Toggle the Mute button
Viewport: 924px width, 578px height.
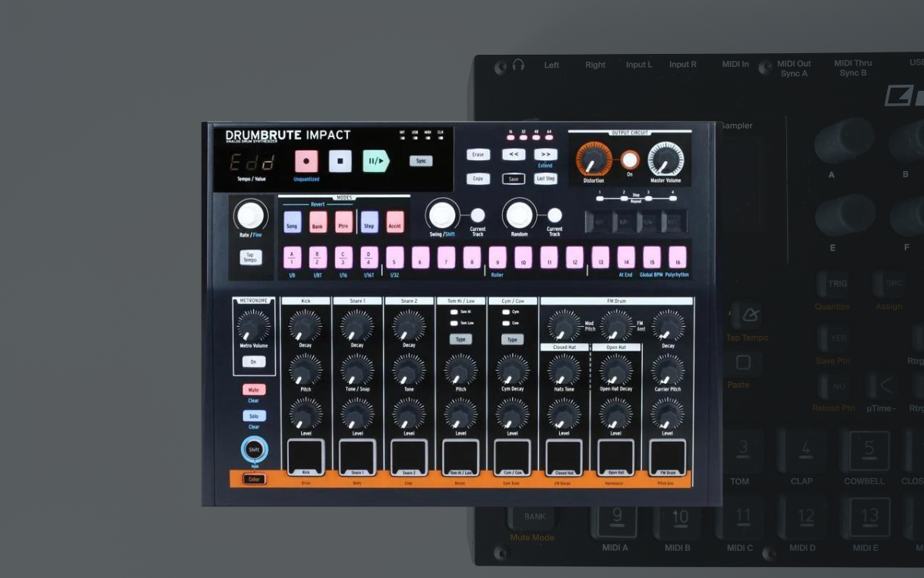pyautogui.click(x=253, y=390)
